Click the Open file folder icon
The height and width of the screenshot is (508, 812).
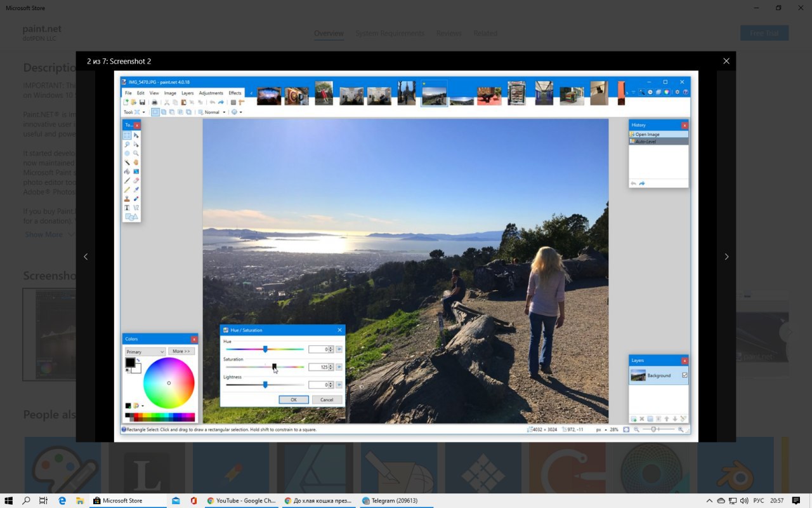(x=134, y=102)
